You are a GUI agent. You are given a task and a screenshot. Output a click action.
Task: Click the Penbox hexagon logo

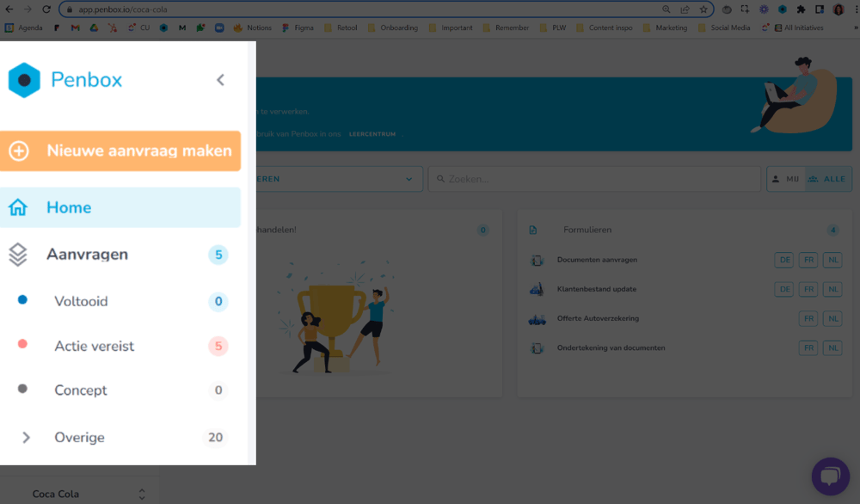[24, 80]
